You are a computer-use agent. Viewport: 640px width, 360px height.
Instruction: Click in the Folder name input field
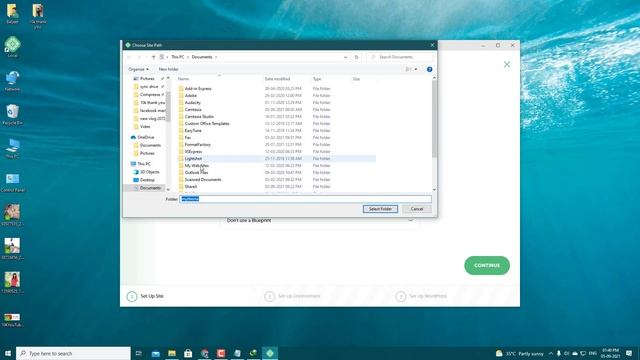tap(305, 199)
